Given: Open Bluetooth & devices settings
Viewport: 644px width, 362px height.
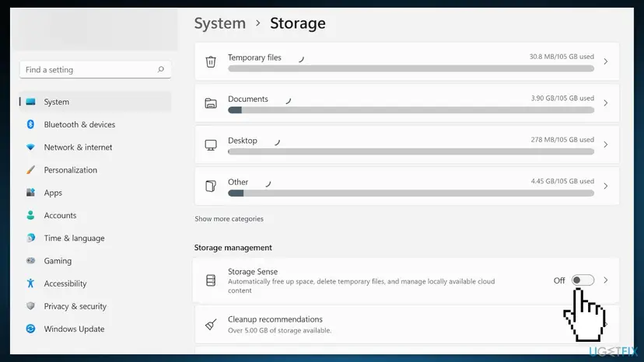Looking at the screenshot, I should 96,124.
